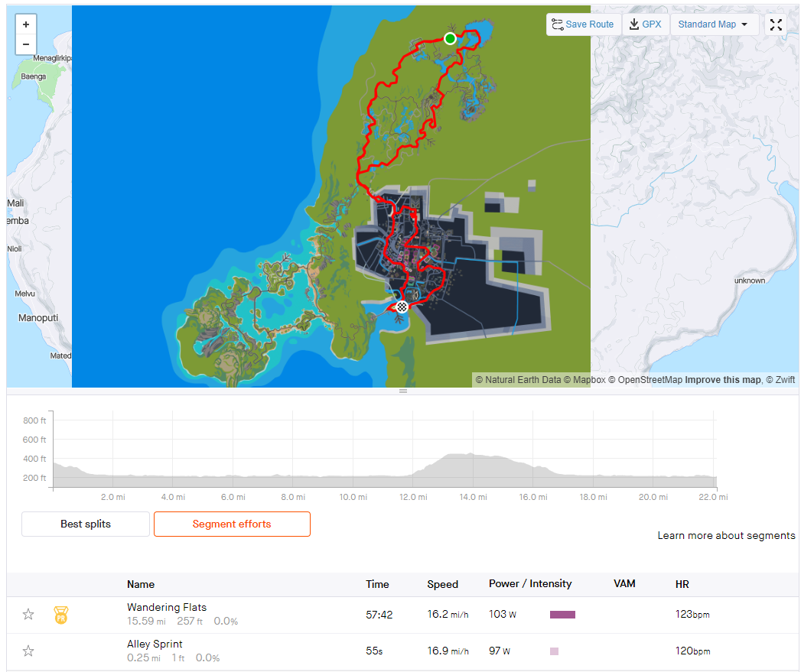Open the Wandering Flats segment
The width and height of the screenshot is (801, 672).
[x=167, y=608]
